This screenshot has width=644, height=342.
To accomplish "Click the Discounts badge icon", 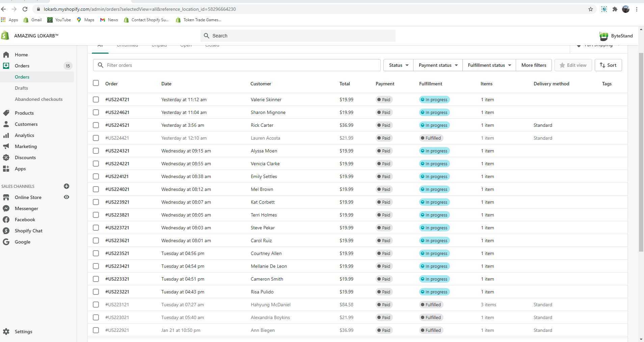I will (6, 158).
